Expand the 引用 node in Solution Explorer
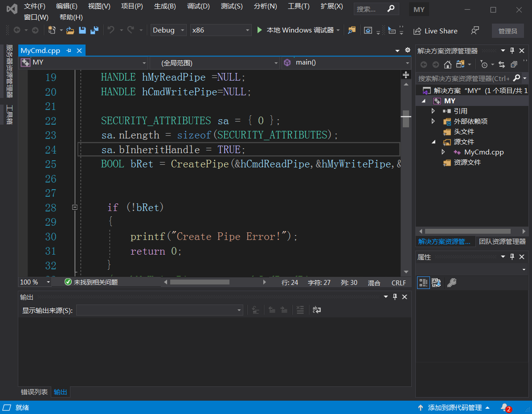This screenshot has height=414, width=532. [x=433, y=111]
